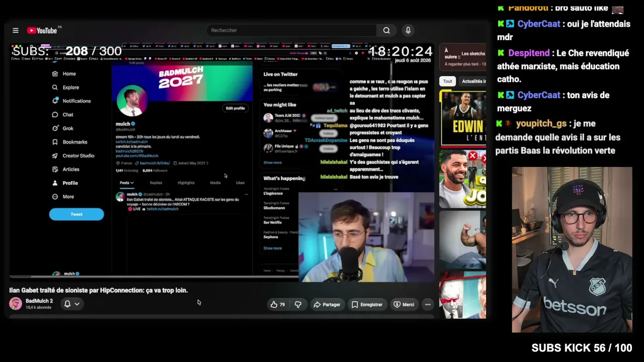
Task: Expand the chevron next to the bell
Action: (77, 304)
